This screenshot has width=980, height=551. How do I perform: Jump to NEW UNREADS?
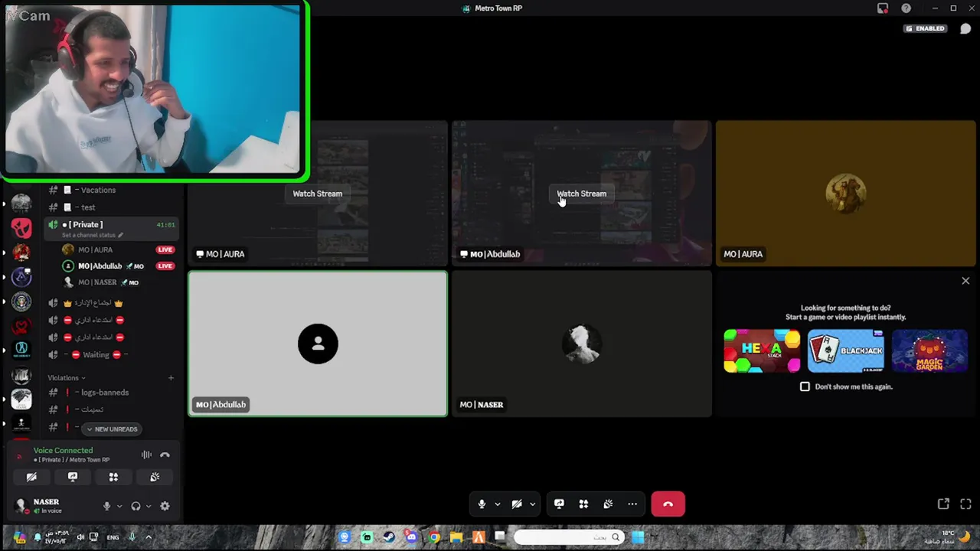112,429
